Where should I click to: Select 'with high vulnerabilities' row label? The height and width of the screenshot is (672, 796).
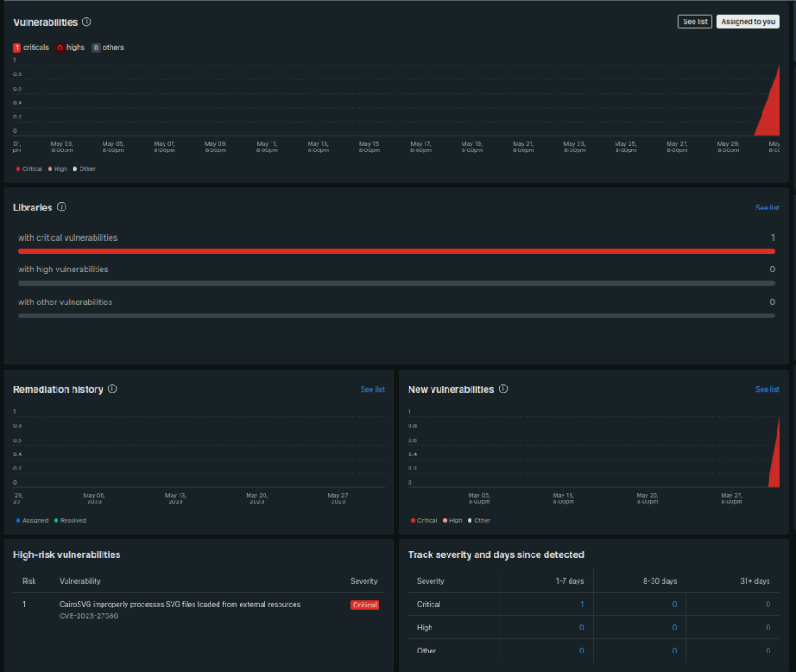[x=63, y=270]
